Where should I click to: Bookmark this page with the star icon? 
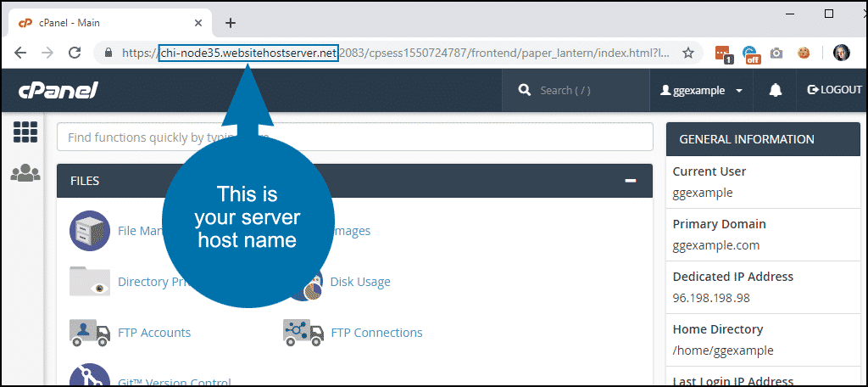pos(688,53)
